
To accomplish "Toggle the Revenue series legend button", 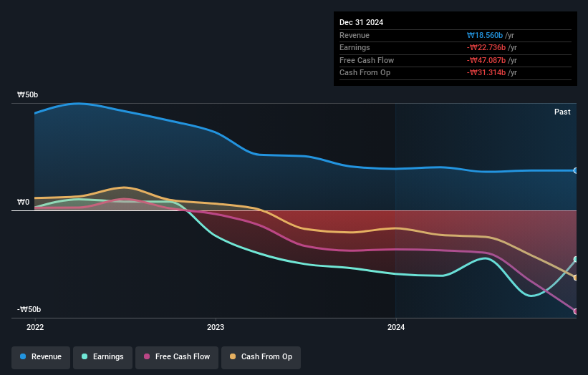I will 41,357.
